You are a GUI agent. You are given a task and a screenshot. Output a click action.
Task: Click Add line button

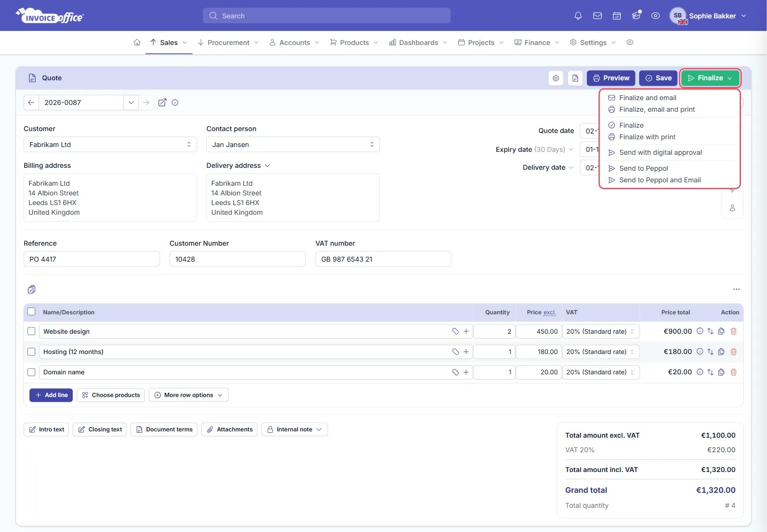[51, 395]
